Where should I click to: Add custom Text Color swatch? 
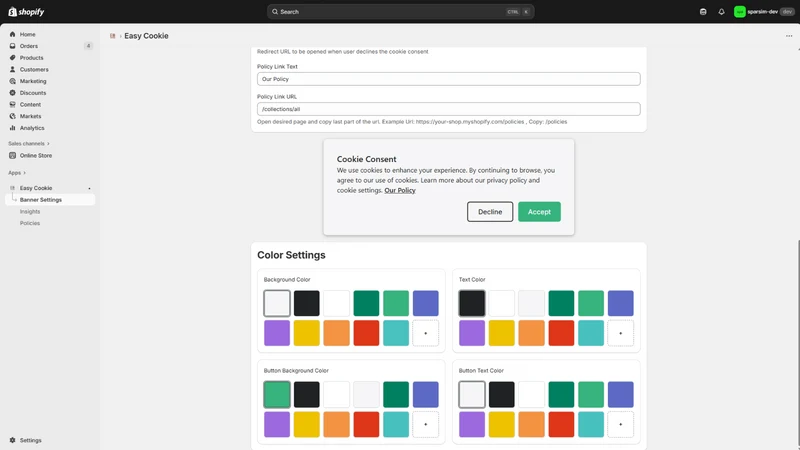point(620,333)
